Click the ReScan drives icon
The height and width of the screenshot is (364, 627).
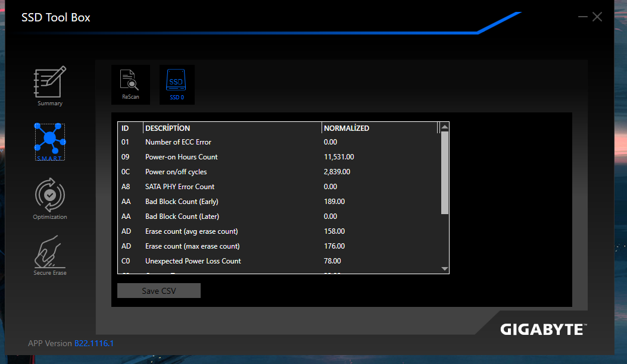(130, 84)
